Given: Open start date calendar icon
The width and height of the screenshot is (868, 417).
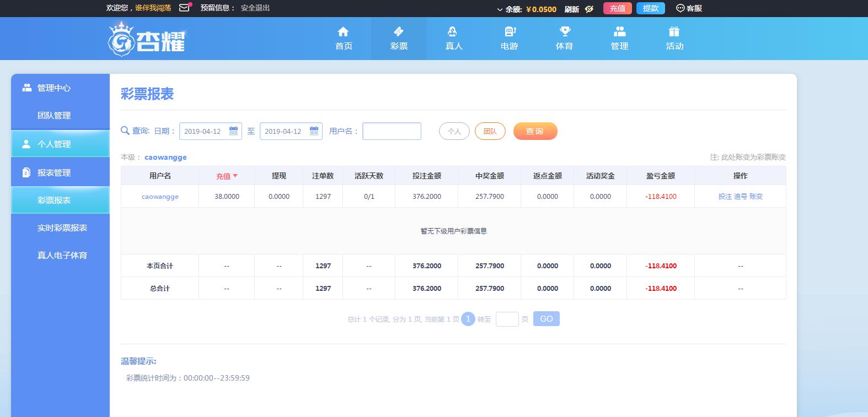Looking at the screenshot, I should pyautogui.click(x=233, y=131).
